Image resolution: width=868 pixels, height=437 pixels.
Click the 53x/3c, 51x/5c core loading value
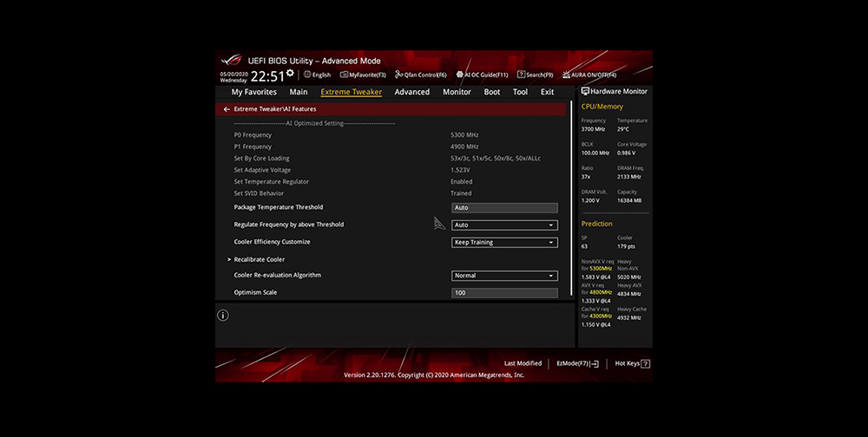[x=496, y=158]
